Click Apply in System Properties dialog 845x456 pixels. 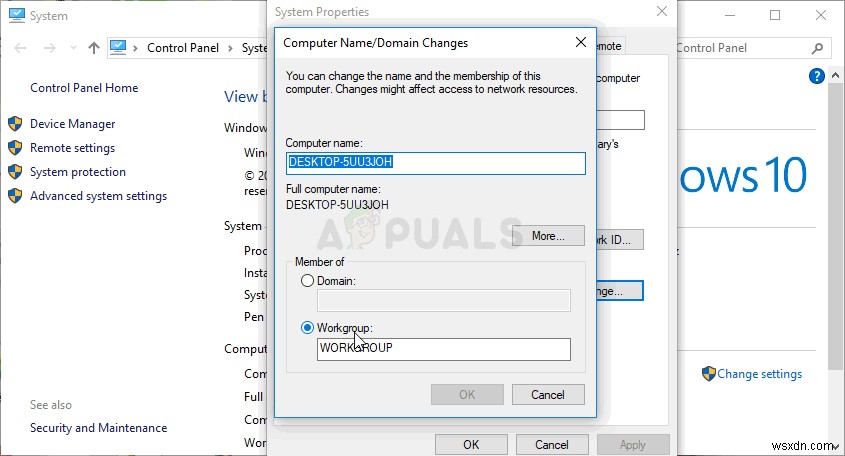(x=633, y=444)
